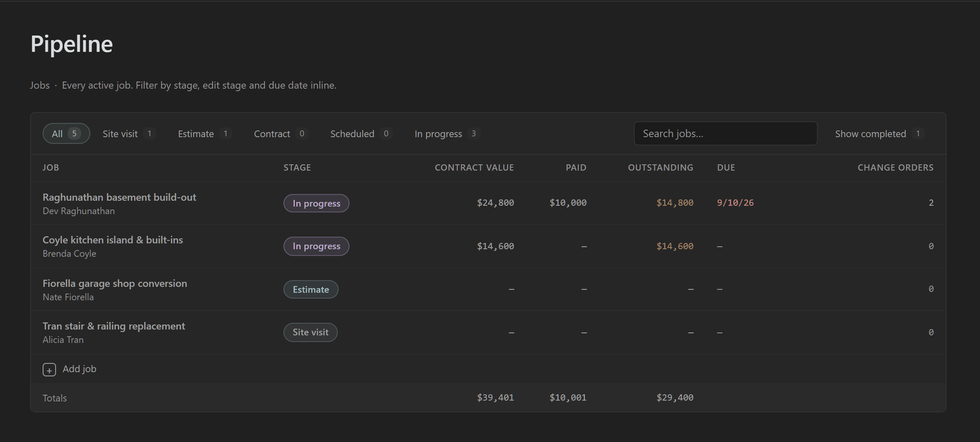Filter jobs by In progress stage
The height and width of the screenshot is (442, 980).
coord(447,133)
